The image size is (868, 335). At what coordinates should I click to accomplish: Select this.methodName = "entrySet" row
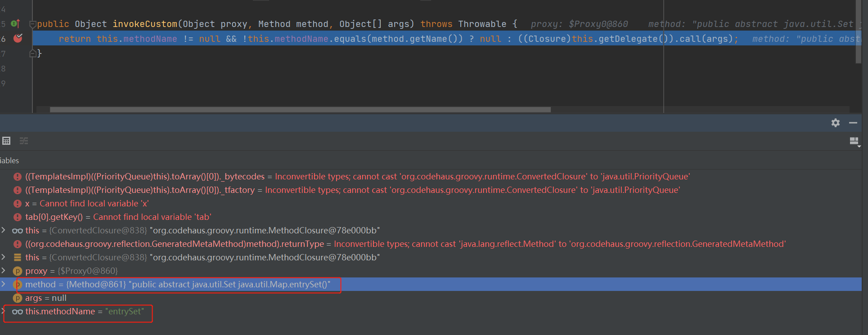[431, 312]
